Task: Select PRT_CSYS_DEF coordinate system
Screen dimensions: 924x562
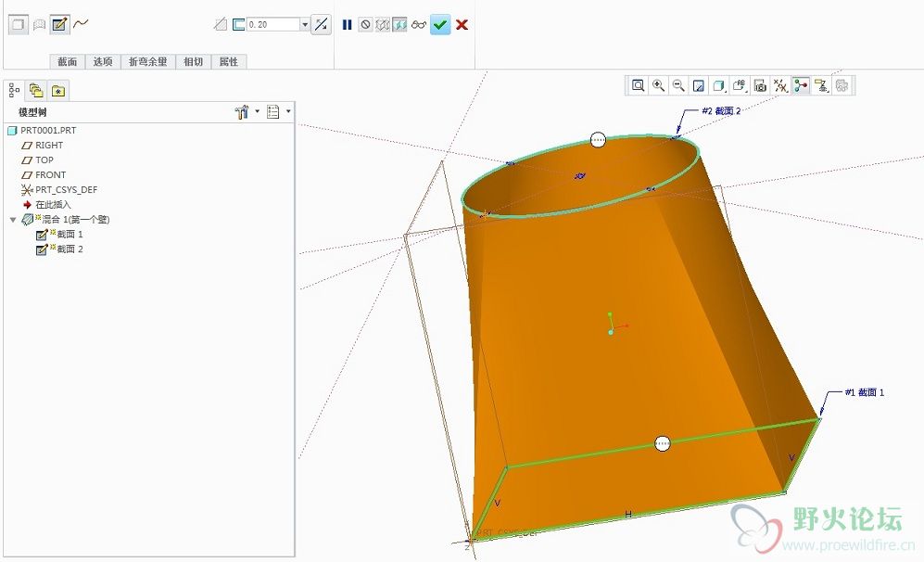Action: [x=59, y=189]
